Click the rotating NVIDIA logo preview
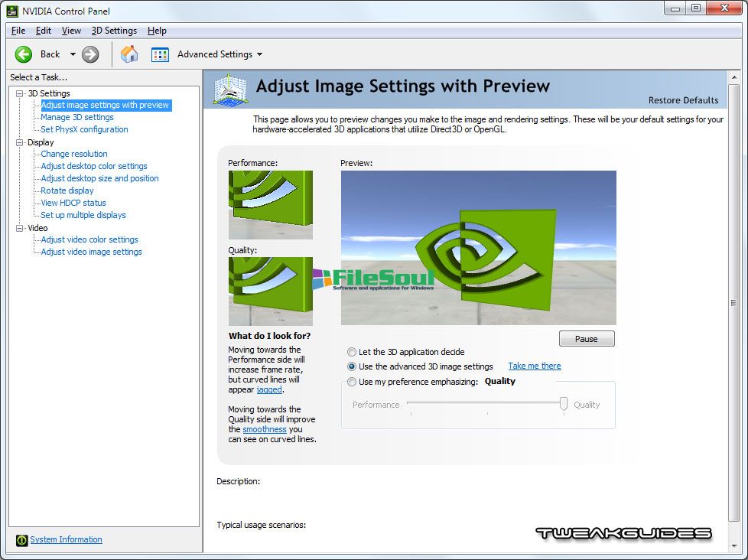748x560 pixels. pos(479,248)
